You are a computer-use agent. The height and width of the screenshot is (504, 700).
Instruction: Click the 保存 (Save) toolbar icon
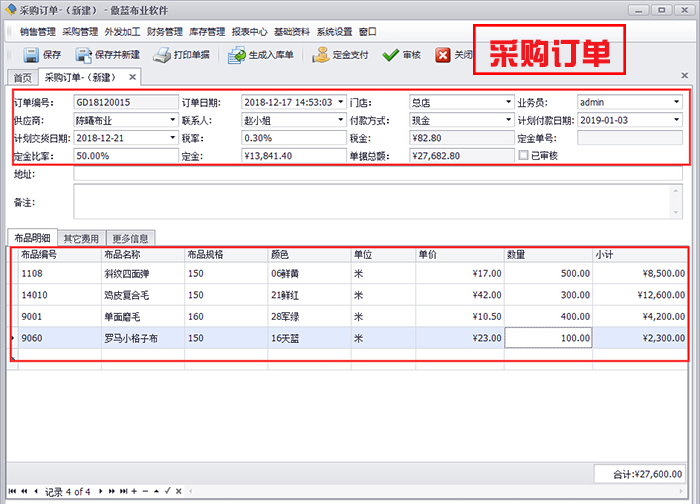click(x=31, y=55)
